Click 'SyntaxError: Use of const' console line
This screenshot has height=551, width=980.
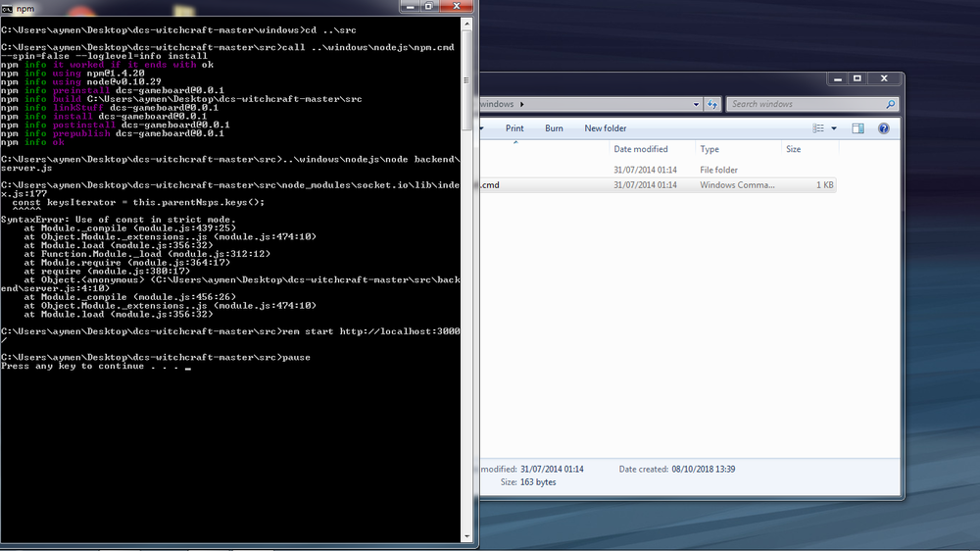[119, 220]
